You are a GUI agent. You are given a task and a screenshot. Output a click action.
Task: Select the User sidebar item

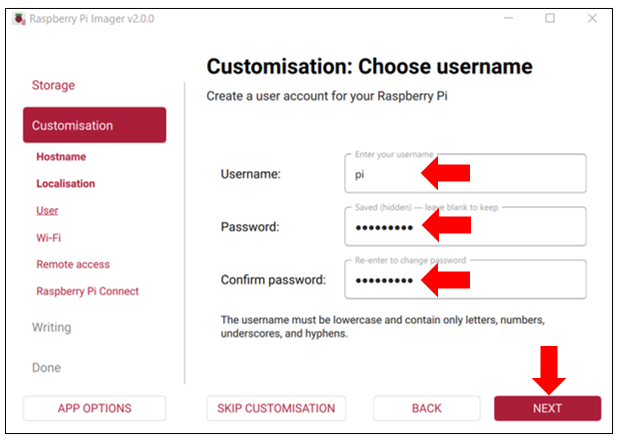point(47,211)
